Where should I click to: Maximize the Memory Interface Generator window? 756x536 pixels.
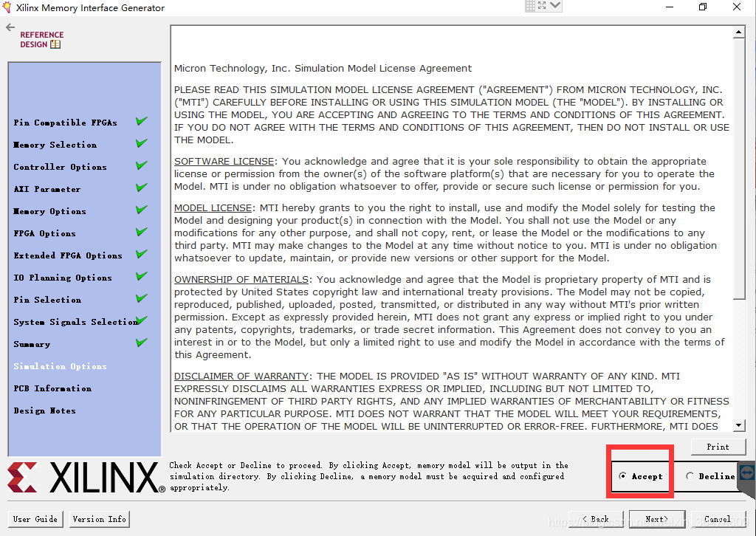pyautogui.click(x=703, y=7)
